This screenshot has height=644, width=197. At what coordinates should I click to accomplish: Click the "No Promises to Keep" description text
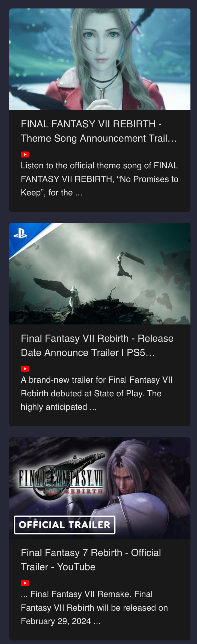tap(100, 179)
